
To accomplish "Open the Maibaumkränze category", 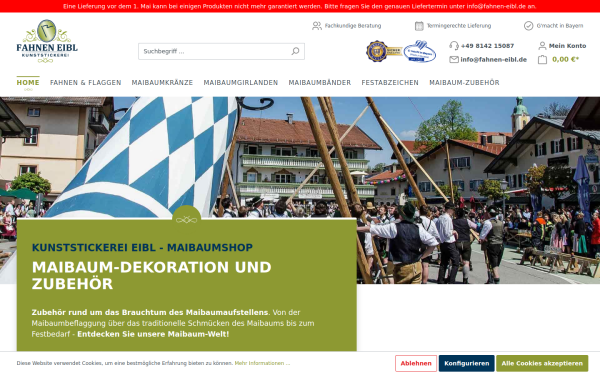I will click(x=162, y=83).
